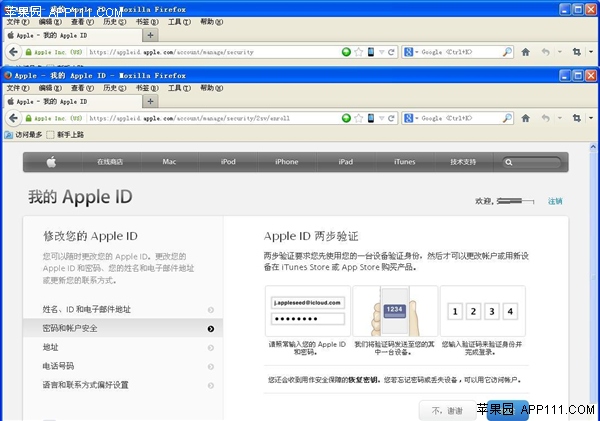Screen dimensions: 600x421
Task: Expand the 语言和联系方式偏好设置 section arrow
Action: coord(210,385)
